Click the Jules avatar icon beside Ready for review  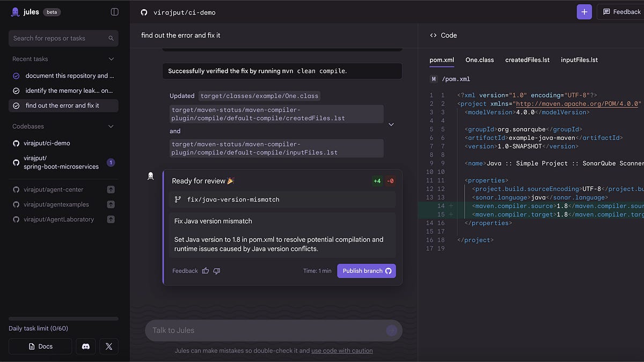[x=151, y=176]
